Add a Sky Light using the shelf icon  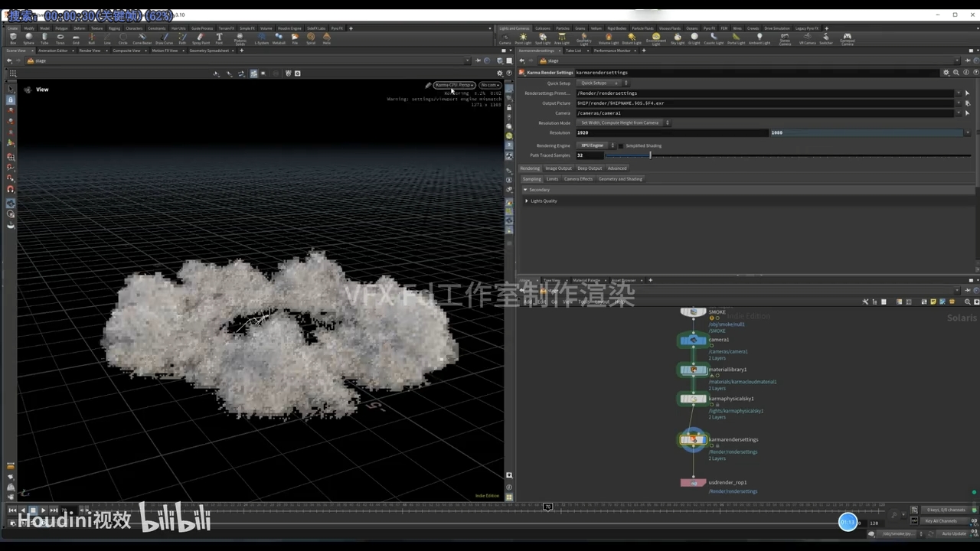pyautogui.click(x=678, y=37)
